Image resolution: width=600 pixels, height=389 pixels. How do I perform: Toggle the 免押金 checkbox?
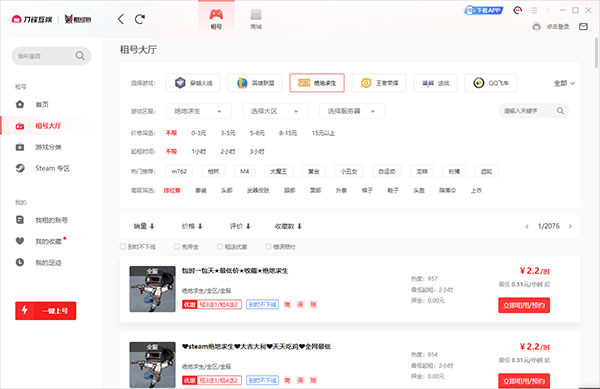177,247
